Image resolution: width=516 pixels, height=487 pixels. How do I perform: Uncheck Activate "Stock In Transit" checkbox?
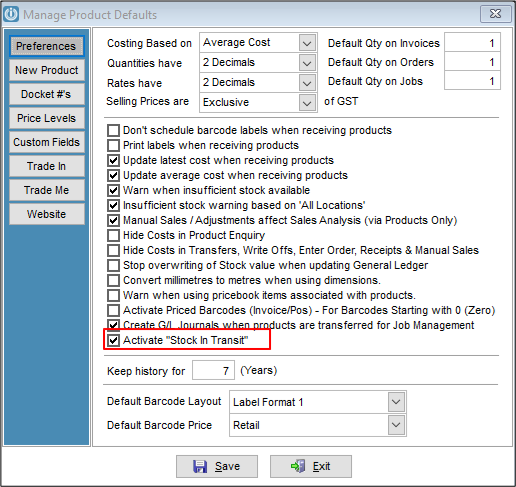113,340
